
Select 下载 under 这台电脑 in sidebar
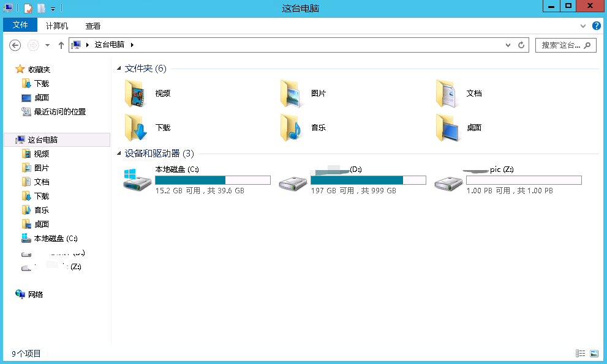tap(36, 196)
